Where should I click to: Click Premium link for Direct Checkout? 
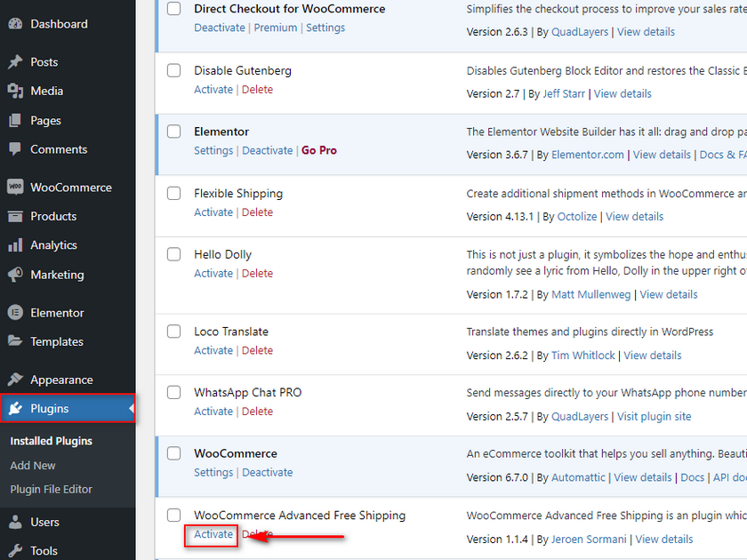point(276,28)
